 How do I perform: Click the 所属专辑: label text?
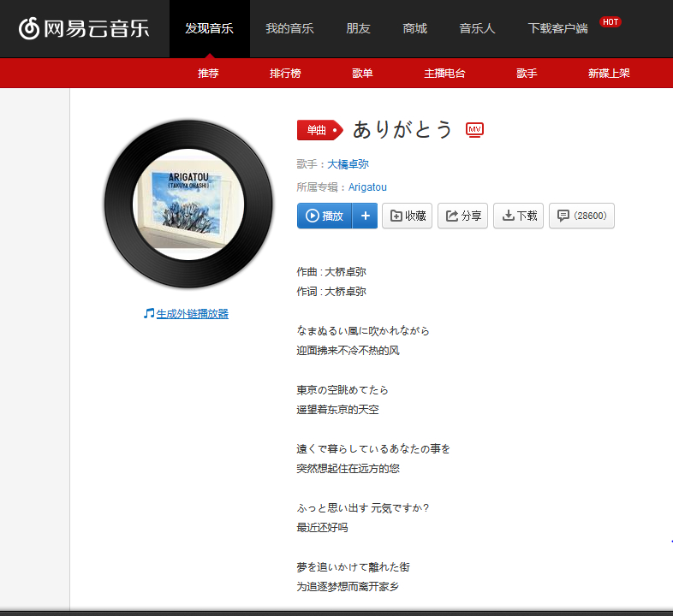(x=320, y=187)
